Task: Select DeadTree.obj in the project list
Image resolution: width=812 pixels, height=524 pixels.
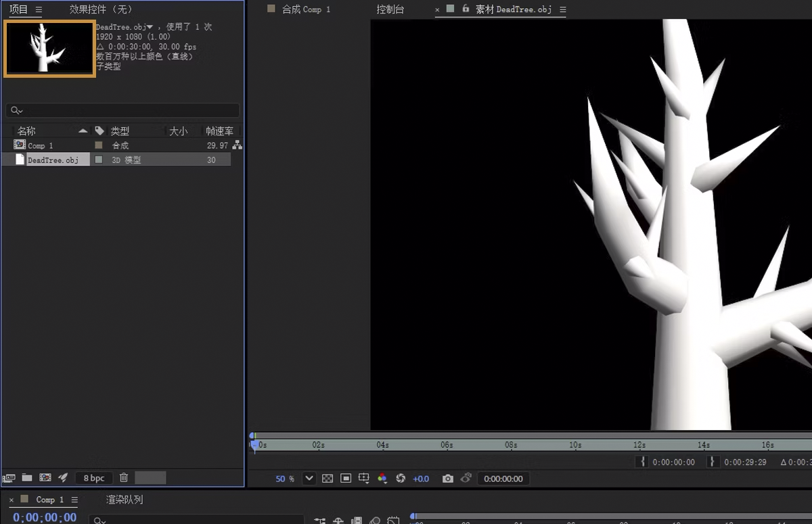Action: [53, 160]
